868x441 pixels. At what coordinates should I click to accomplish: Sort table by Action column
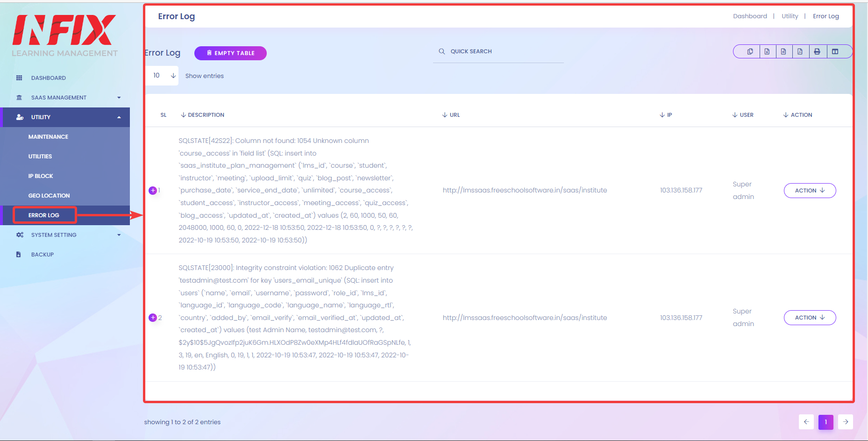[798, 115]
